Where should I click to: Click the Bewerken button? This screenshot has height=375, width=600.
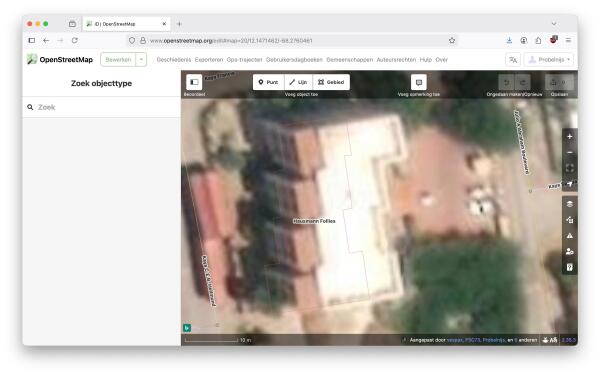[118, 60]
